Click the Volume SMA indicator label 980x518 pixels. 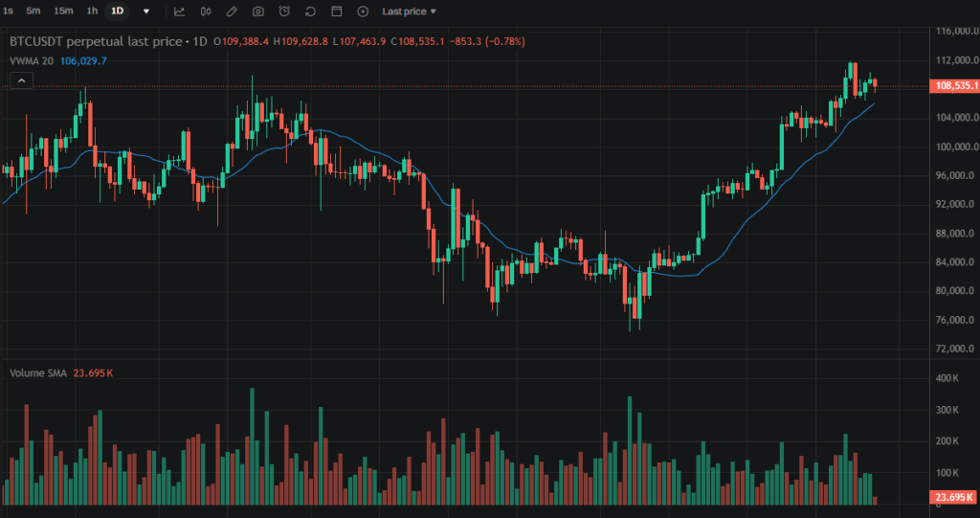(x=38, y=372)
